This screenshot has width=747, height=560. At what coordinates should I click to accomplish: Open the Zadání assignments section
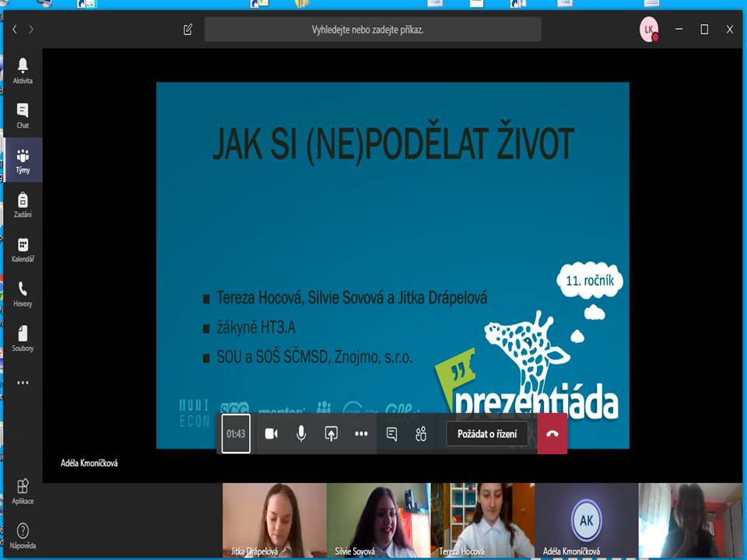point(23,204)
